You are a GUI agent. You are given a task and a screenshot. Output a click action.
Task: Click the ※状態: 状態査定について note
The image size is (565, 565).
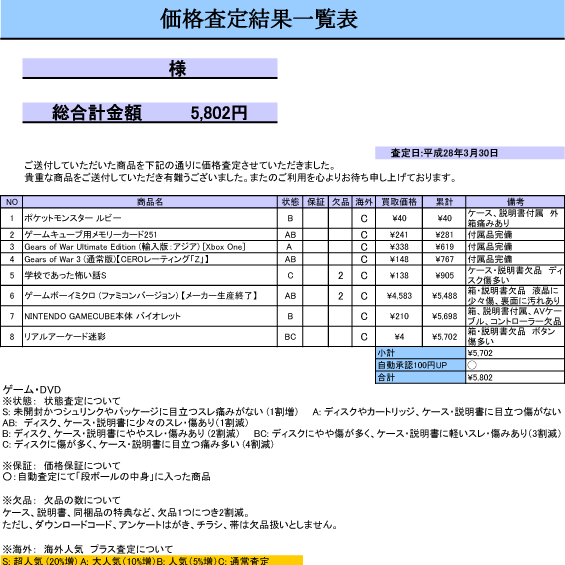pyautogui.click(x=61, y=401)
